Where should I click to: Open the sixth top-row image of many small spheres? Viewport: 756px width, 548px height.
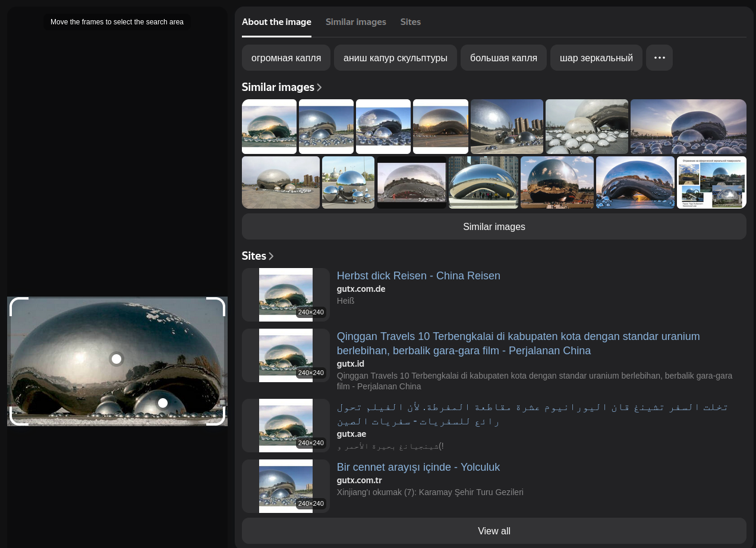pos(587,127)
